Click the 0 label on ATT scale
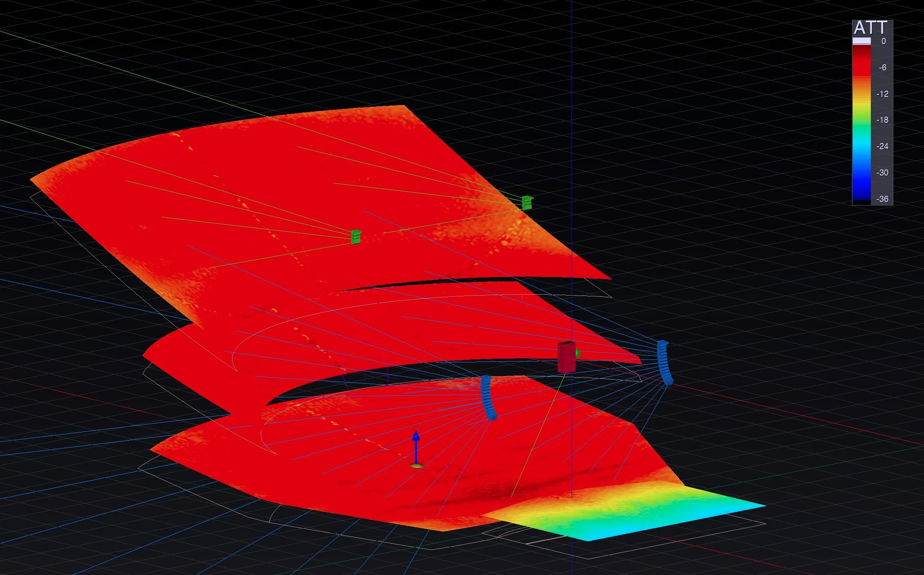Viewport: 924px width, 575px height. click(884, 41)
